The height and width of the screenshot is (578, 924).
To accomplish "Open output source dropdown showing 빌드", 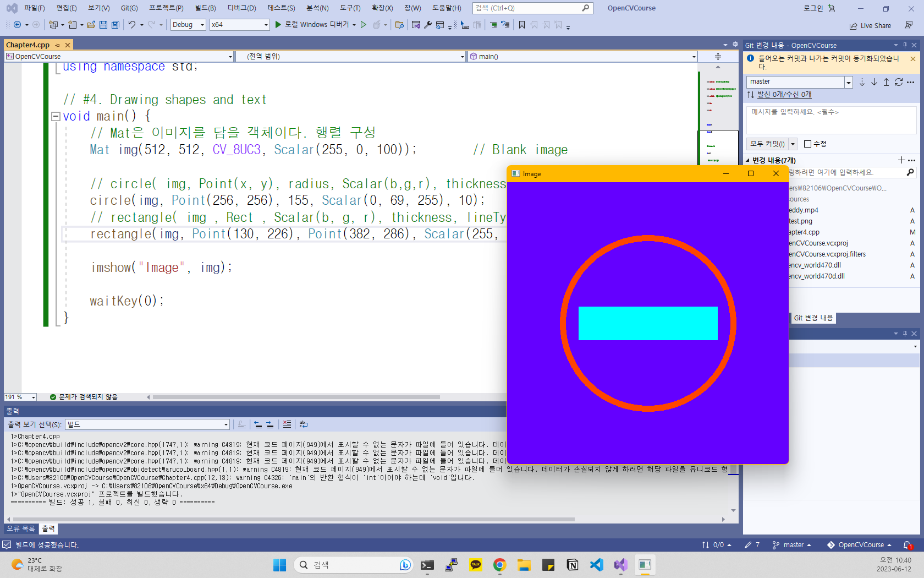I will 147,424.
